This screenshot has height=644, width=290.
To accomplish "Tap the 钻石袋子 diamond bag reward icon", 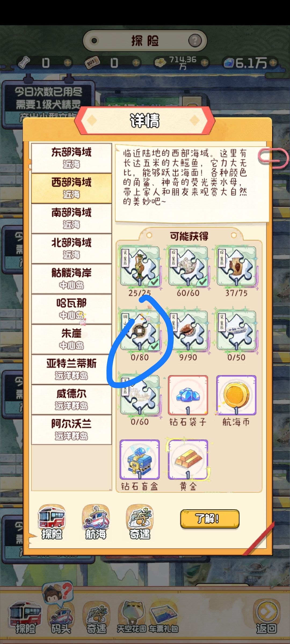I will [x=188, y=395].
